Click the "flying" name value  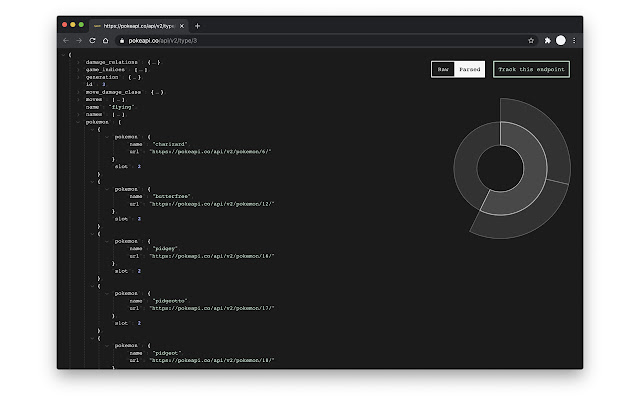tap(122, 107)
